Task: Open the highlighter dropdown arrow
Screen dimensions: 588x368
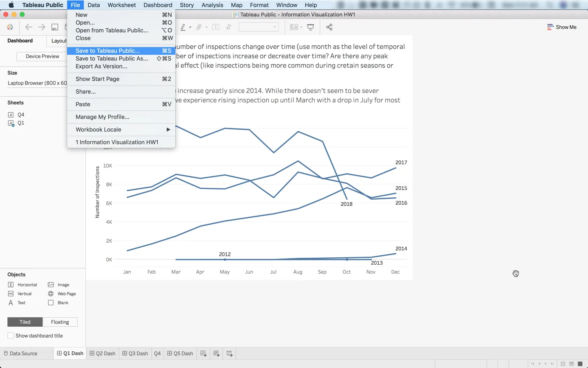Action: coord(190,27)
